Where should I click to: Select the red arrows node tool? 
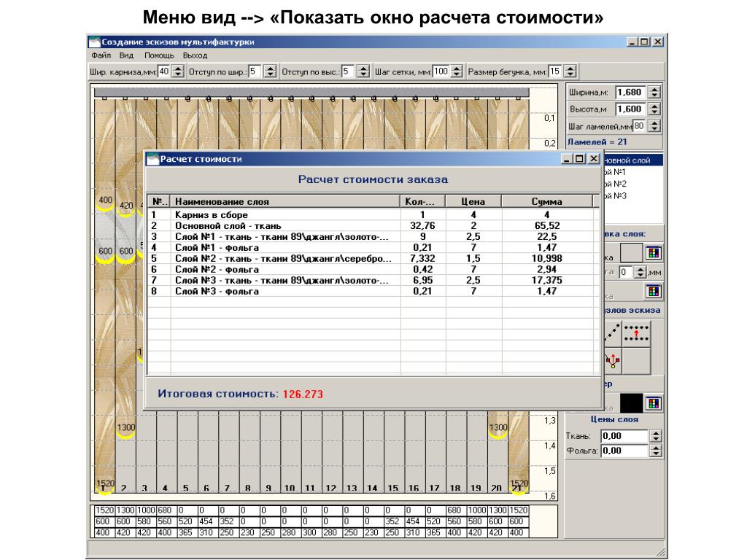click(613, 359)
